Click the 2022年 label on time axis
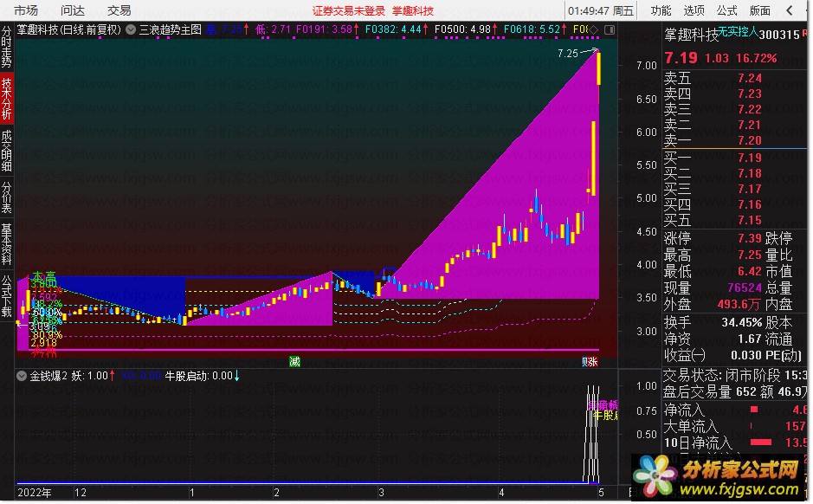Image resolution: width=813 pixels, height=504 pixels. [x=35, y=493]
